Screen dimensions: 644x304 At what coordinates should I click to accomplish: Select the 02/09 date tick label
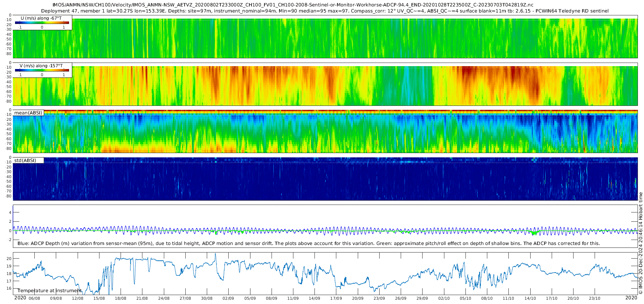[228, 298]
